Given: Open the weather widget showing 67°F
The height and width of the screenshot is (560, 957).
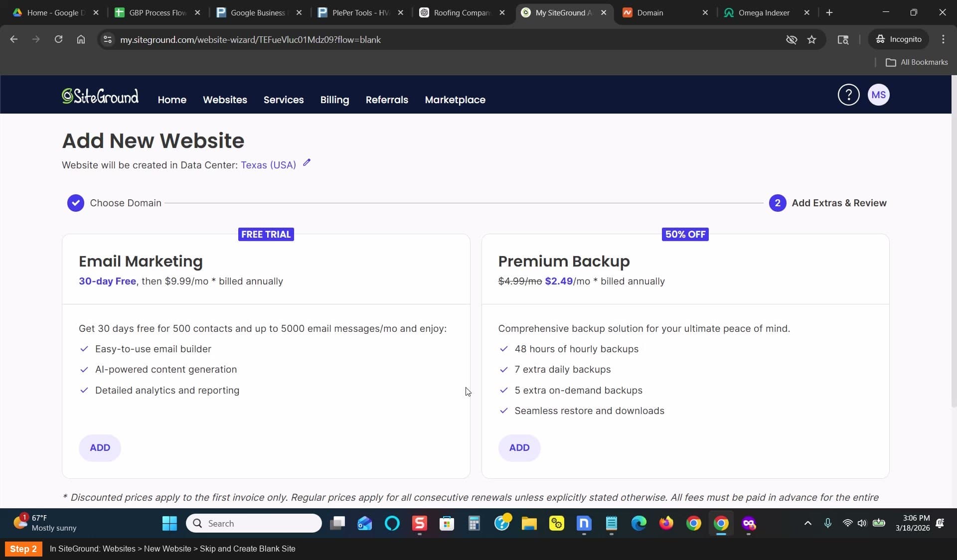Looking at the screenshot, I should click(46, 523).
